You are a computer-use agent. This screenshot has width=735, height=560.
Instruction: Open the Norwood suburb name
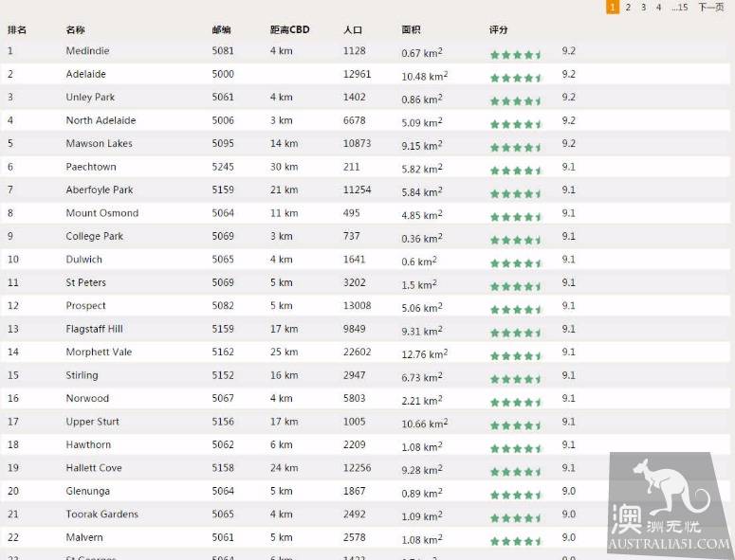tap(87, 399)
